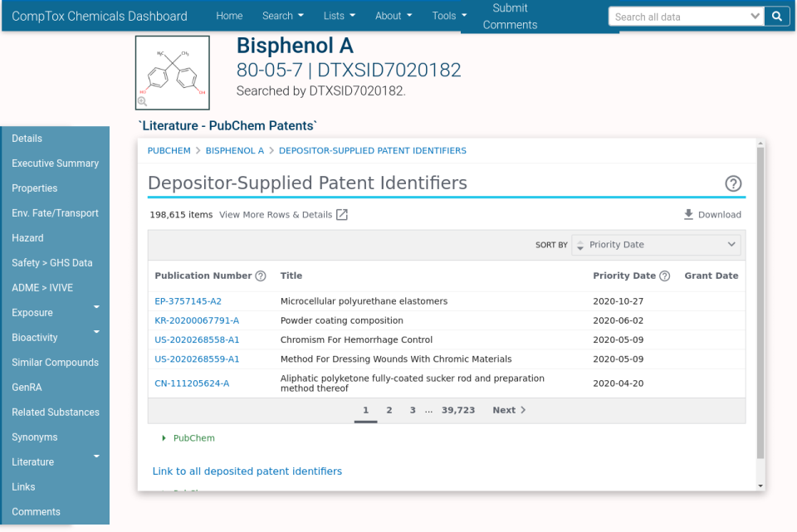Click the scrollbar down arrow

[760, 486]
